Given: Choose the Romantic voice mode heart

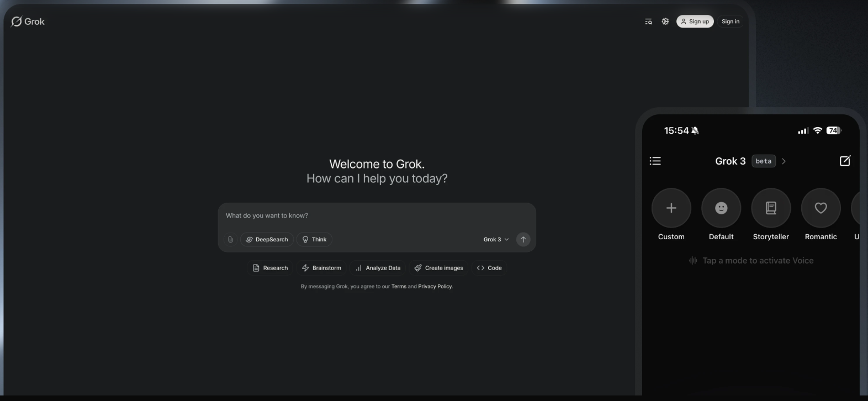Looking at the screenshot, I should tap(821, 208).
